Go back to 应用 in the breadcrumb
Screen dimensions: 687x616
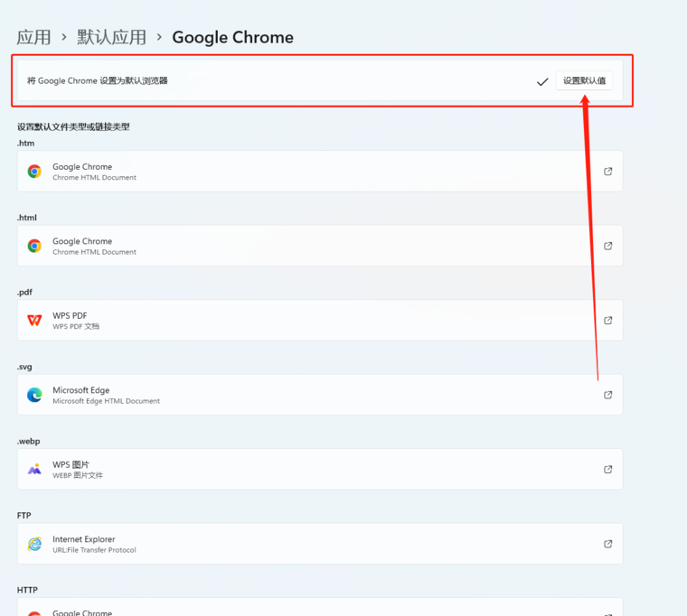33,37
